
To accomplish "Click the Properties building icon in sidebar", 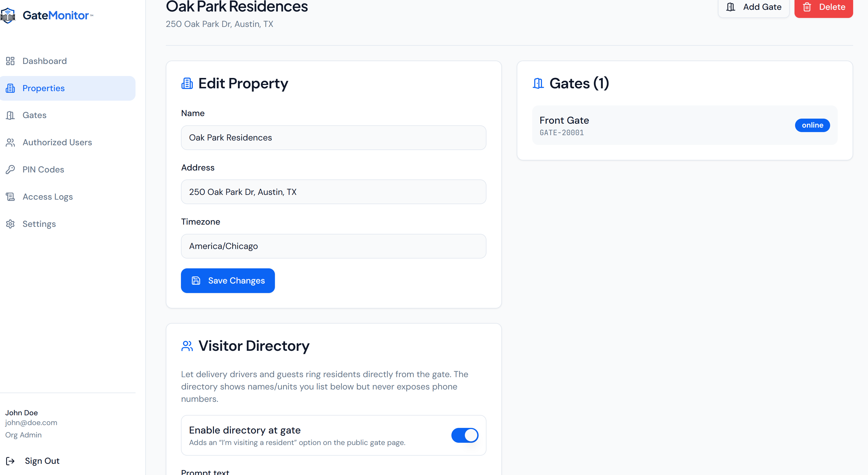I will pos(10,88).
